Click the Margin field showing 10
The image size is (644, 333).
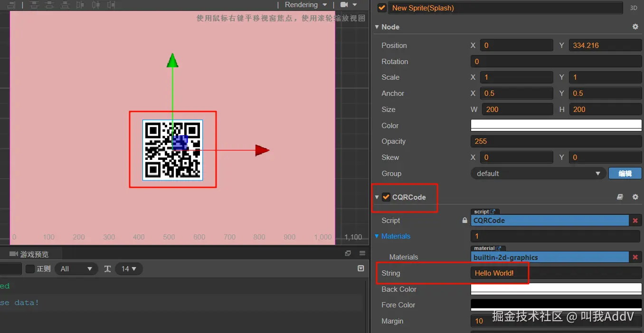[x=556, y=321]
